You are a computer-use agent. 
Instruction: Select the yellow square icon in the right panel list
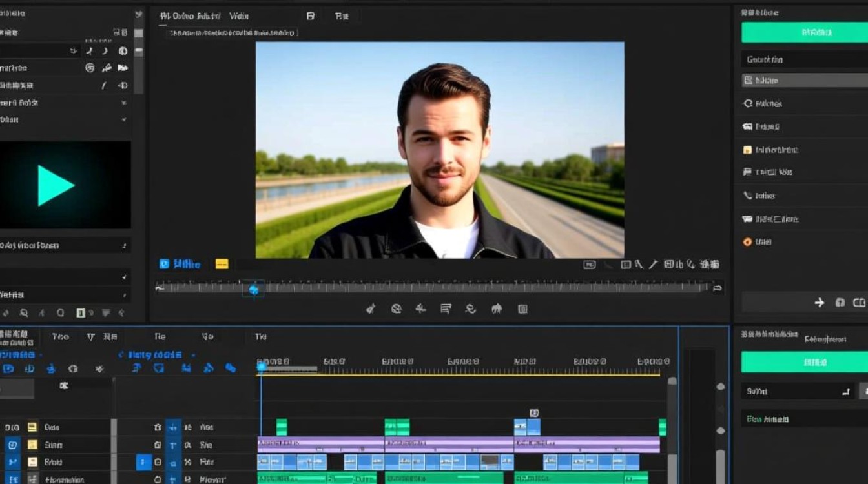pos(748,150)
